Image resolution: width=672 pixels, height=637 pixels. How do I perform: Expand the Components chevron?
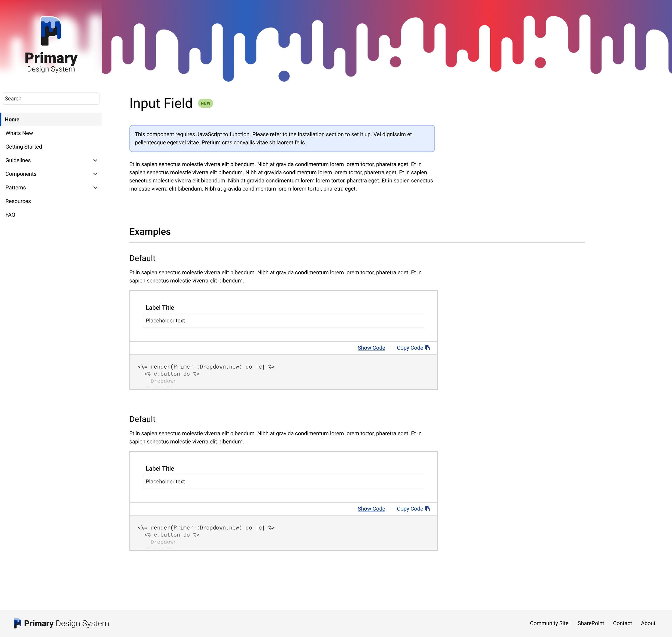coord(95,174)
